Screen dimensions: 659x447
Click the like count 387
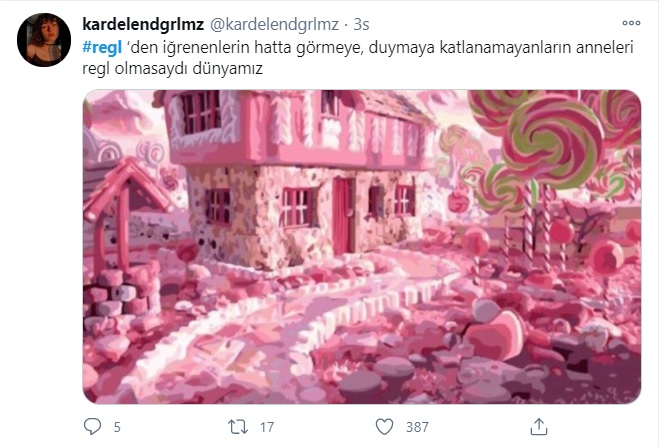pyautogui.click(x=417, y=427)
